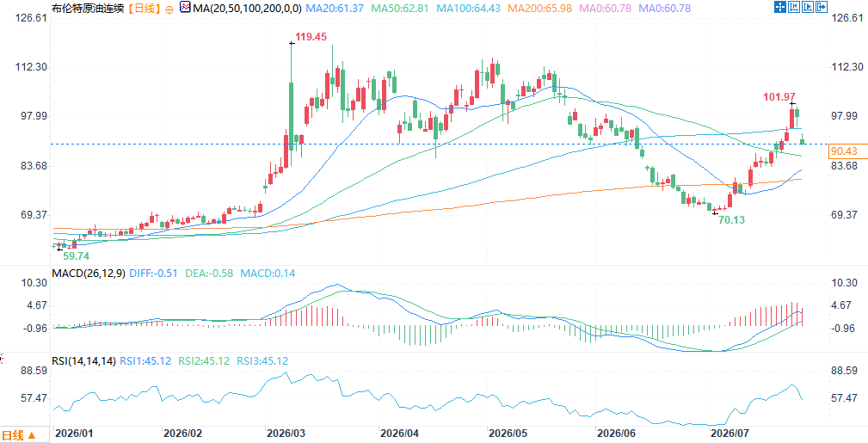868x443 pixels.
Task: Click the 90.43 current price tag
Action: 844,151
